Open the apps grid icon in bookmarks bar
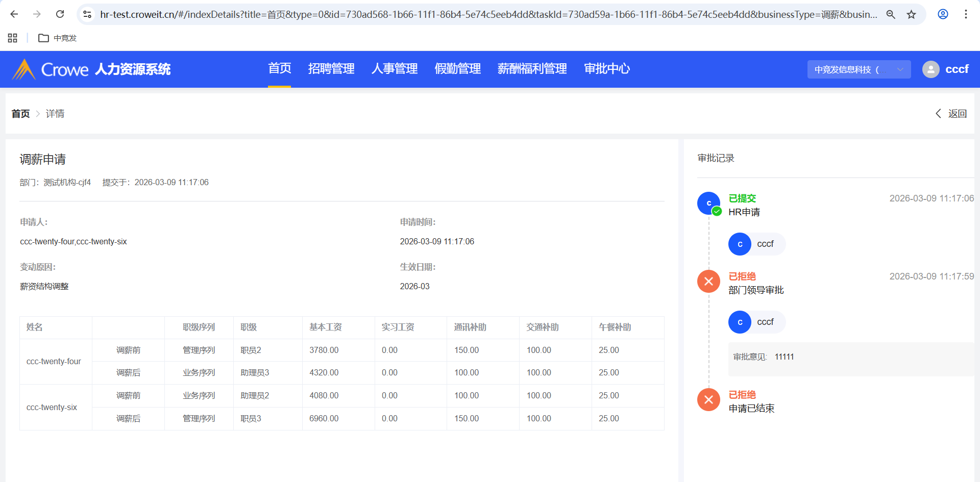The width and height of the screenshot is (980, 482). point(13,38)
